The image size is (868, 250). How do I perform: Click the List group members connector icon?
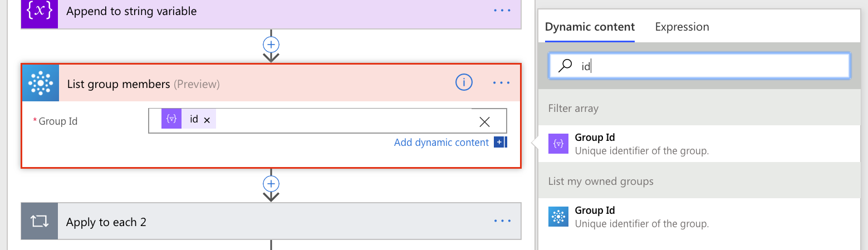[40, 84]
